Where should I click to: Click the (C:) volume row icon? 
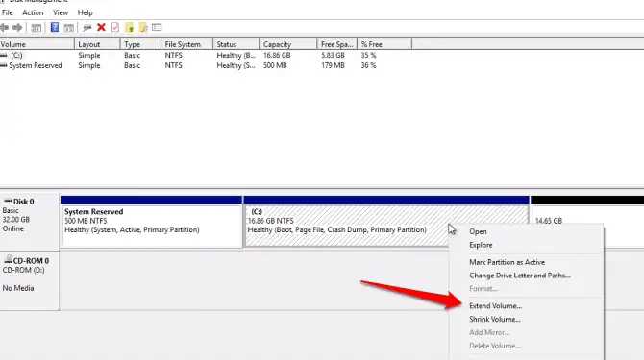pos(4,55)
